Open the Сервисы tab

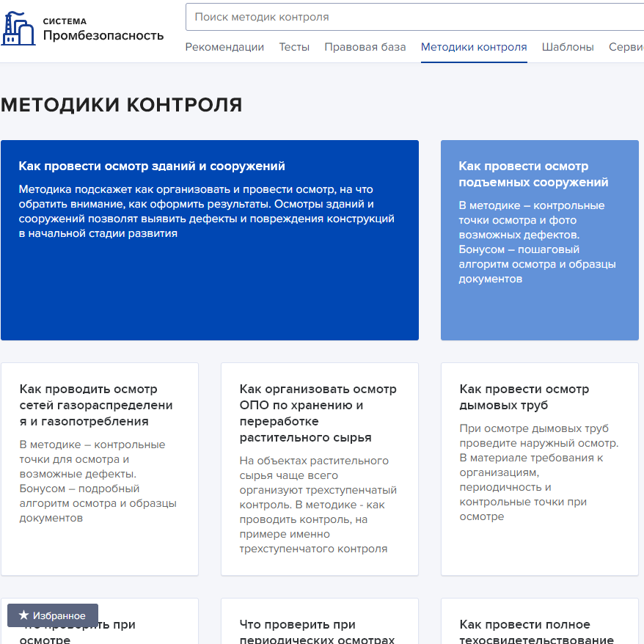[626, 47]
